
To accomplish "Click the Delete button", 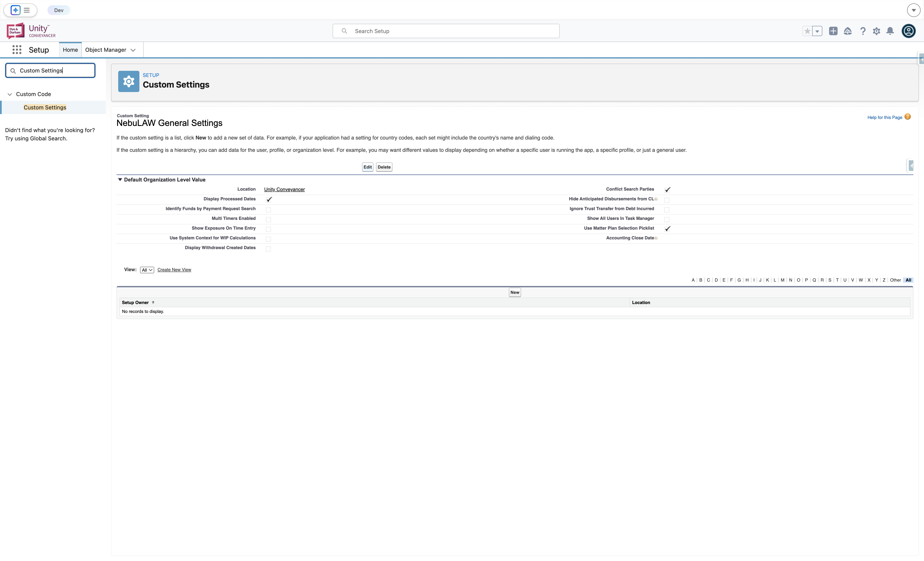I will [384, 167].
